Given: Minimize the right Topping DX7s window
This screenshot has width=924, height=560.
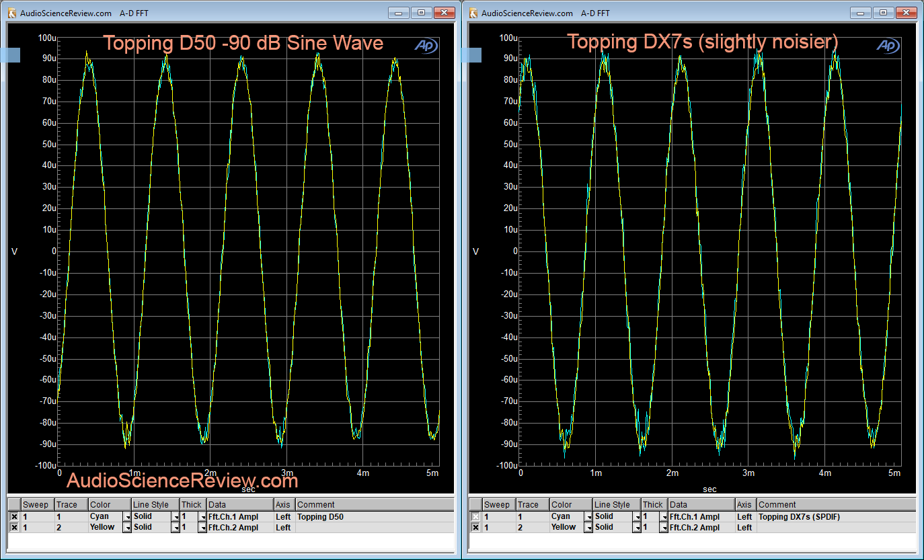Looking at the screenshot, I should click(x=859, y=12).
